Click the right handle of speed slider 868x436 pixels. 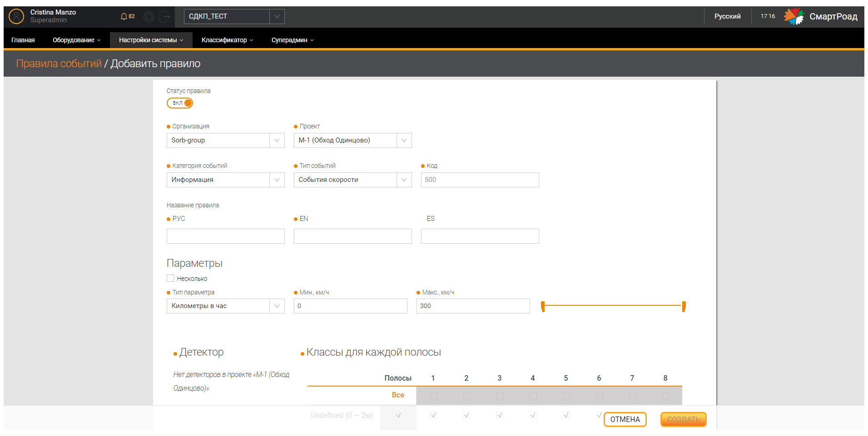[684, 306]
